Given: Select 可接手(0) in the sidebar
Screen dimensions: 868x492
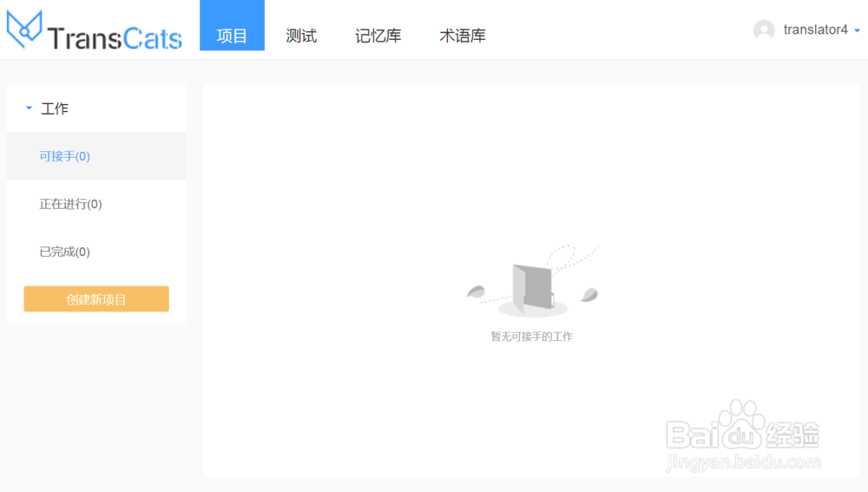Looking at the screenshot, I should pyautogui.click(x=96, y=156).
